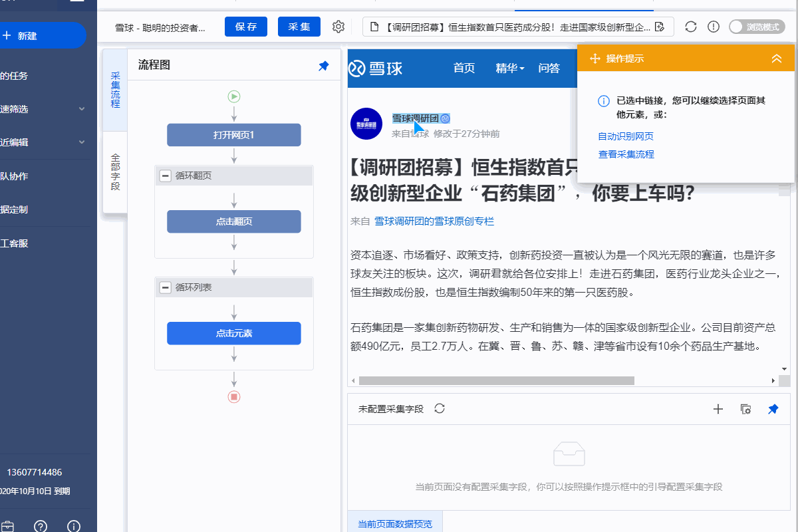Click the edit-page icon in URL bar
This screenshot has width=798, height=532.
click(x=660, y=27)
